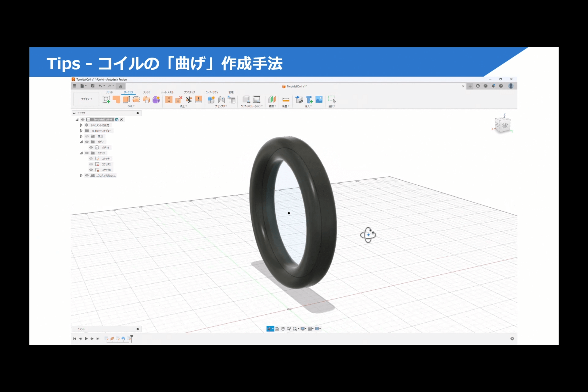Toggle visibility eye of ボディ folder

coord(87,142)
